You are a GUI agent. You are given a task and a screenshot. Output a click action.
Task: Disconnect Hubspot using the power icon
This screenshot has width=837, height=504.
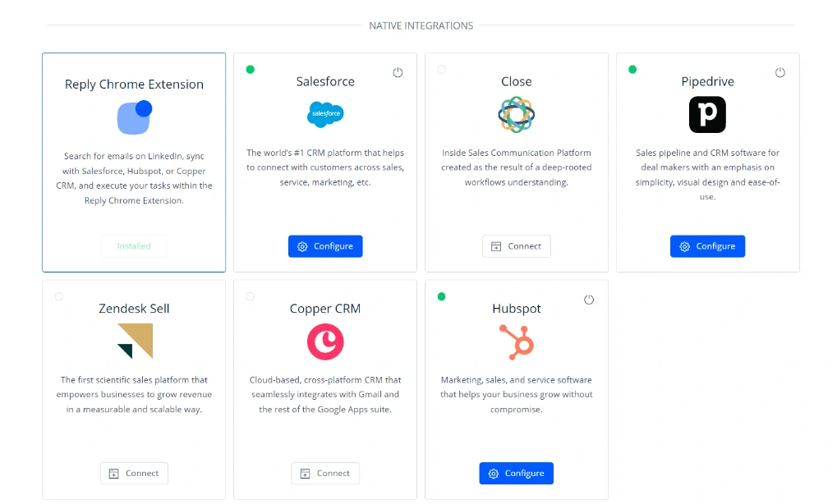pos(589,300)
